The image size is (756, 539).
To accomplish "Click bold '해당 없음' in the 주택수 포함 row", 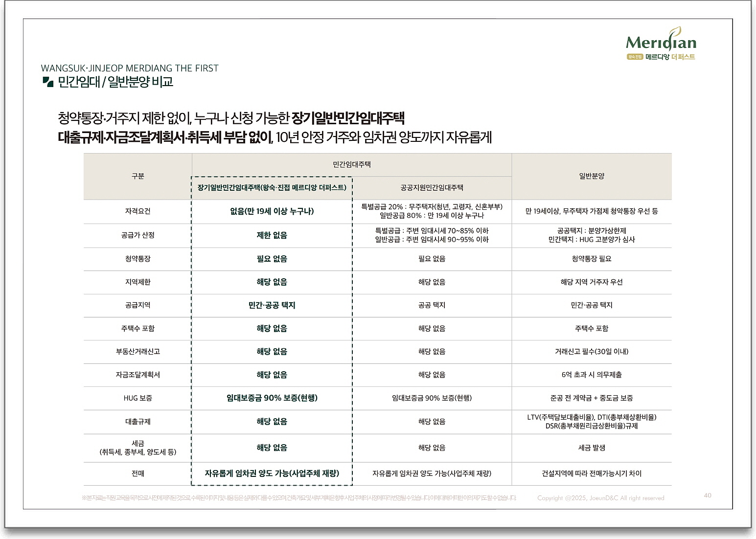I will point(272,329).
